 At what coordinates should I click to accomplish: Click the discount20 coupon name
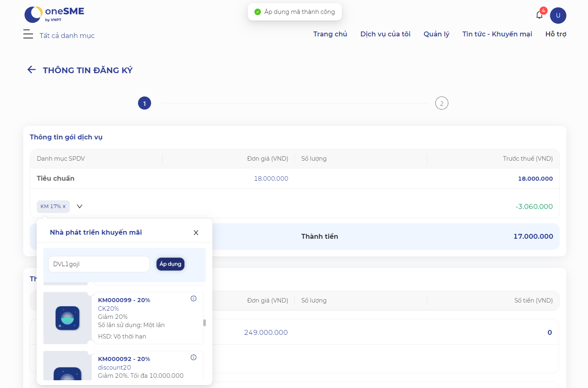pos(114,368)
